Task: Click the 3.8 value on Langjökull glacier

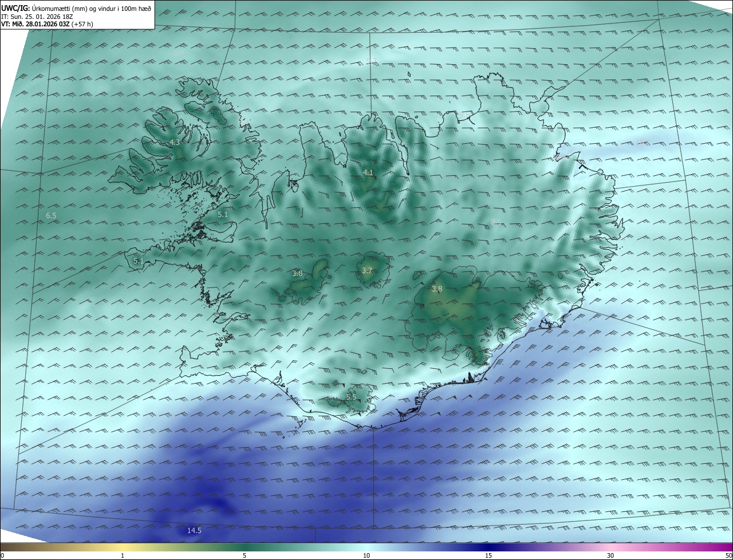Action: click(x=297, y=274)
